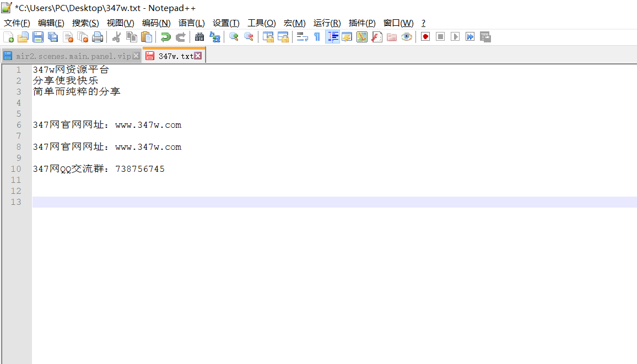Save the recorded macro toolbar icon
This screenshot has width=637, height=364.
point(485,37)
